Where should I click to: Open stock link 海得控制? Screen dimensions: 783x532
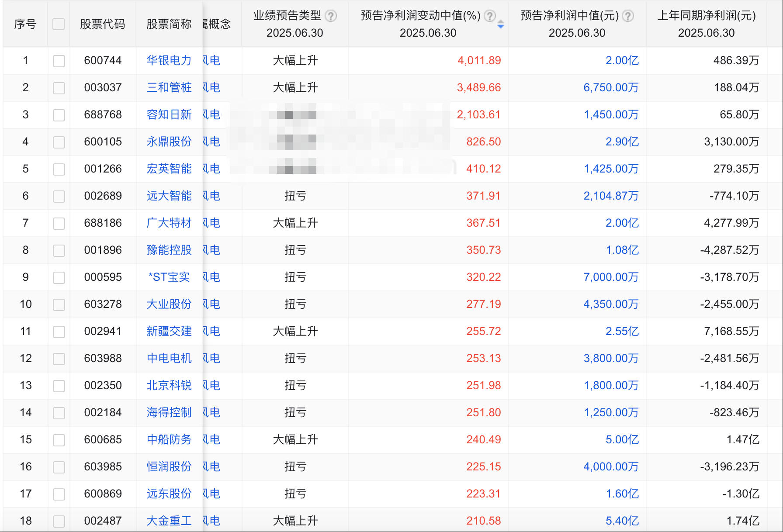point(169,412)
